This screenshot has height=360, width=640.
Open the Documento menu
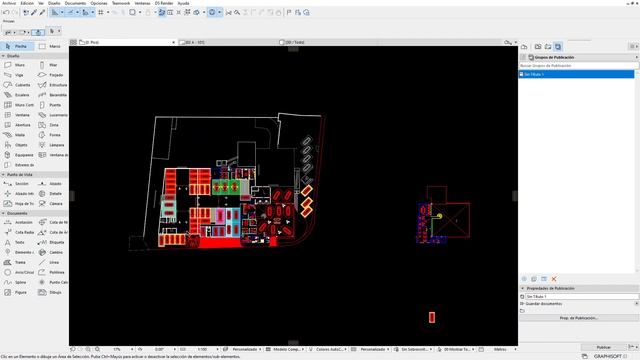tap(76, 3)
